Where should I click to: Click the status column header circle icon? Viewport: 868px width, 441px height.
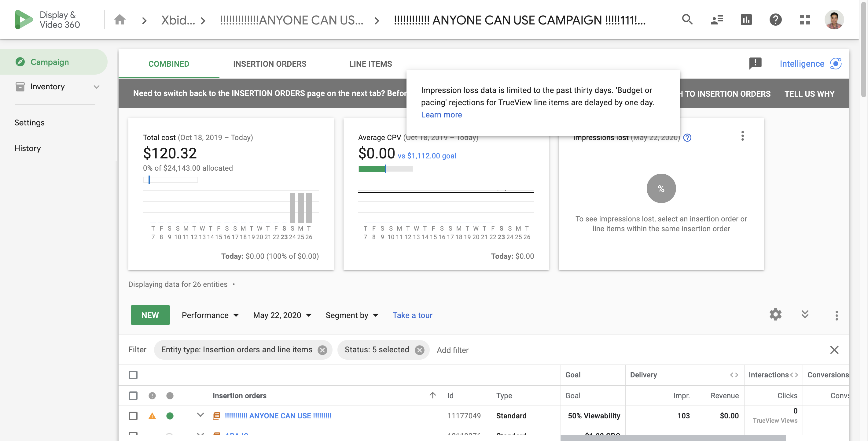click(x=170, y=395)
